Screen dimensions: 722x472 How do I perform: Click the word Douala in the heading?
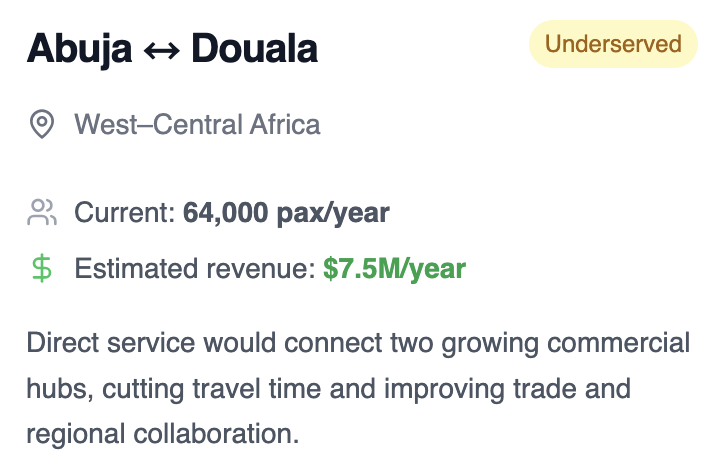point(255,48)
